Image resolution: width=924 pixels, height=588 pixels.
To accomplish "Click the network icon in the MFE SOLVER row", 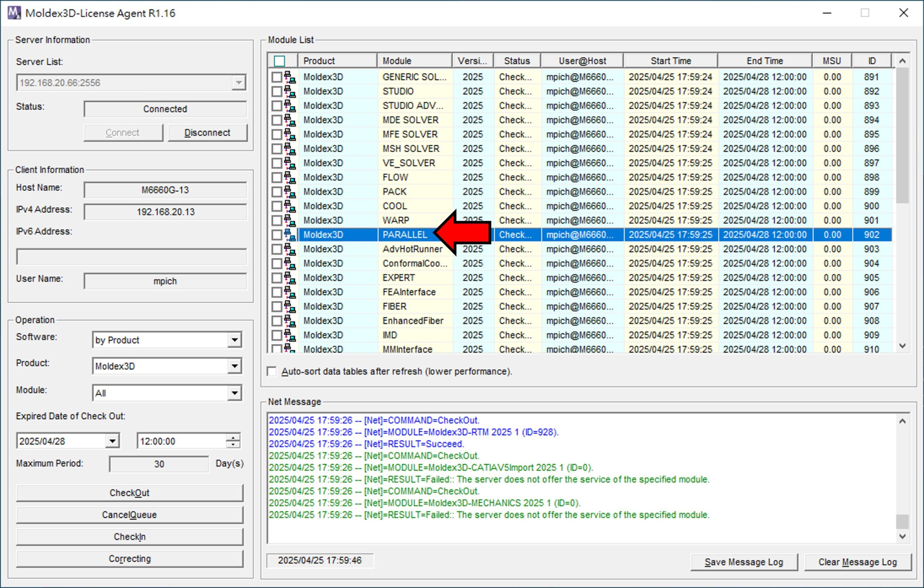I will 290,134.
